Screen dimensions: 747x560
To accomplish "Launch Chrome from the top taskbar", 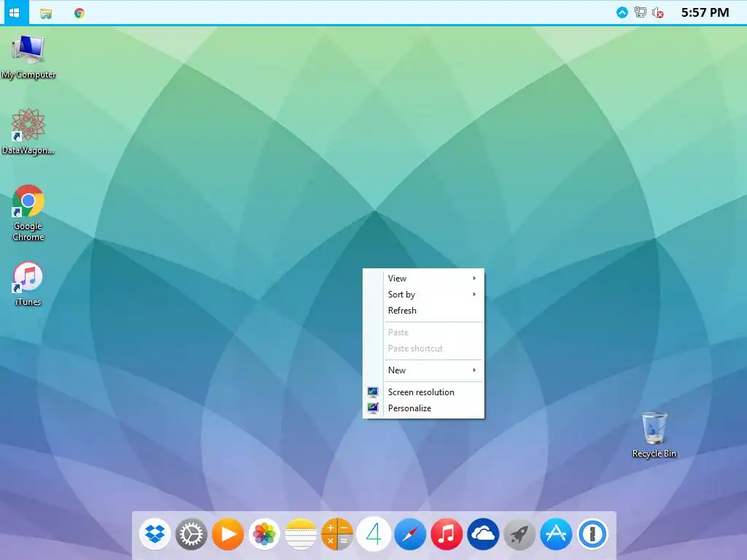I will (x=79, y=13).
